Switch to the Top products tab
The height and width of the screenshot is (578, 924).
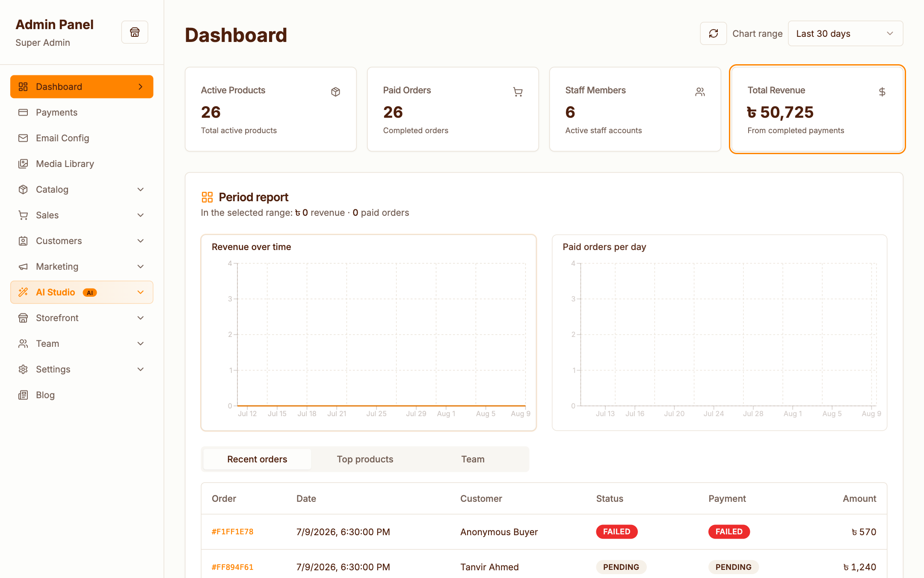pyautogui.click(x=365, y=459)
